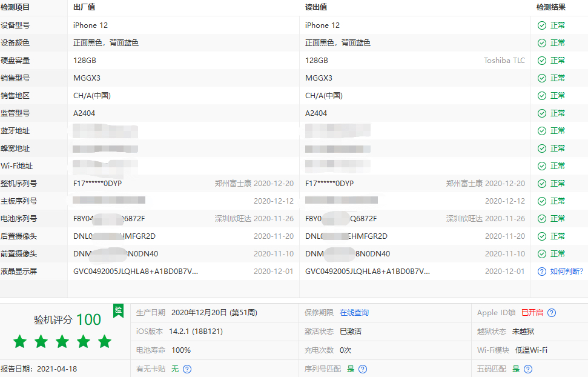This screenshot has height=377, width=588.
Task: Click the green check icon for Wi-Fi地址 row
Action: (x=542, y=166)
